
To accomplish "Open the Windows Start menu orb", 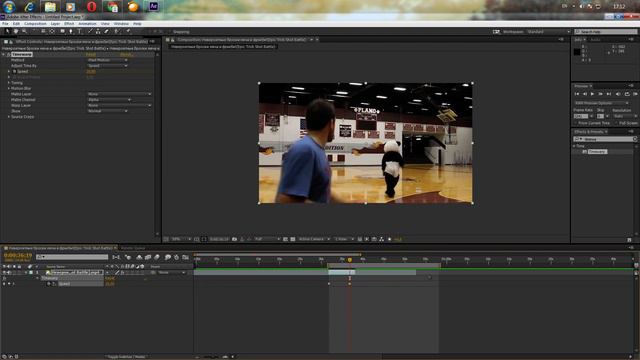I will coord(9,7).
